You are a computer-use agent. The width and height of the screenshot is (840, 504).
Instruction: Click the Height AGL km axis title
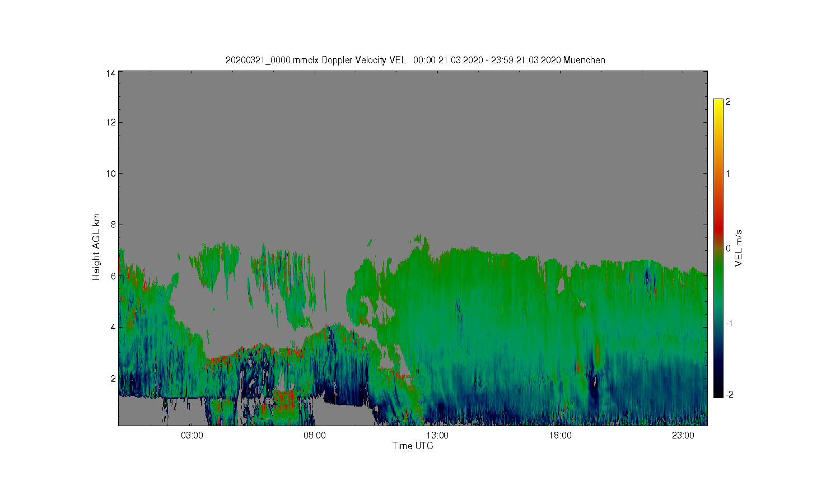96,247
